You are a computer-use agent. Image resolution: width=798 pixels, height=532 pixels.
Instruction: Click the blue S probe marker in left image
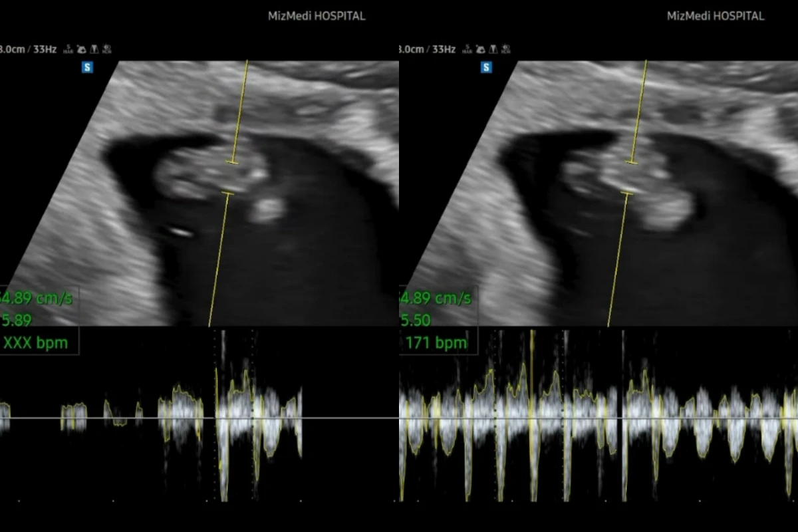coord(87,67)
